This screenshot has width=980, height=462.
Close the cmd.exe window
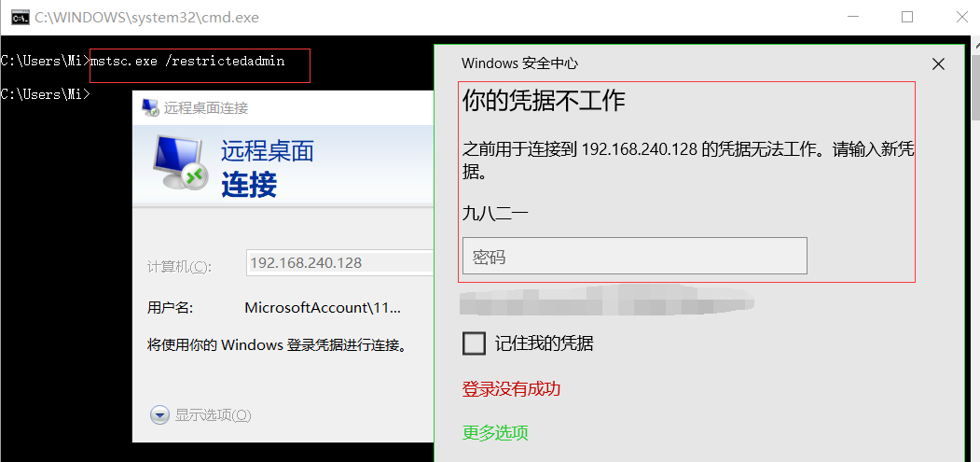pyautogui.click(x=962, y=17)
